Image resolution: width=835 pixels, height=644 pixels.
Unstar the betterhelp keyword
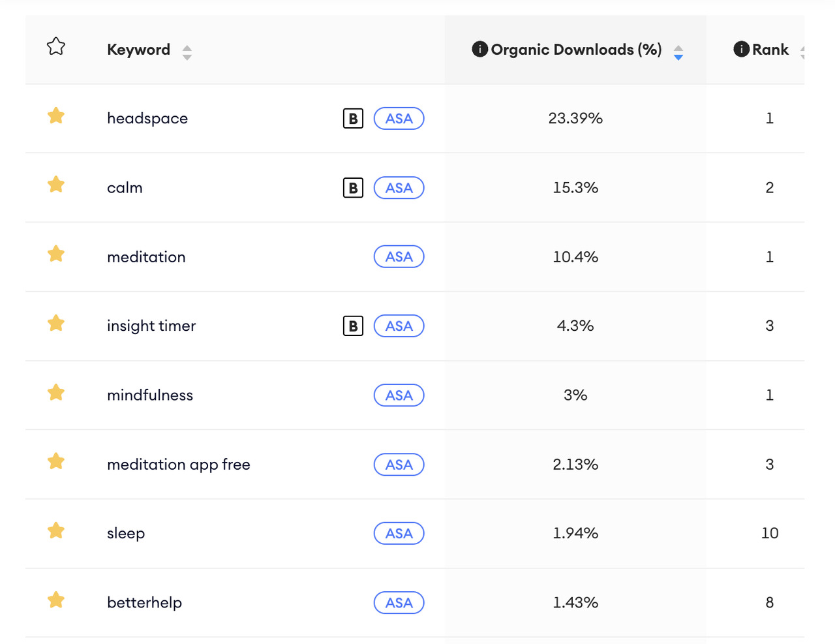(56, 600)
